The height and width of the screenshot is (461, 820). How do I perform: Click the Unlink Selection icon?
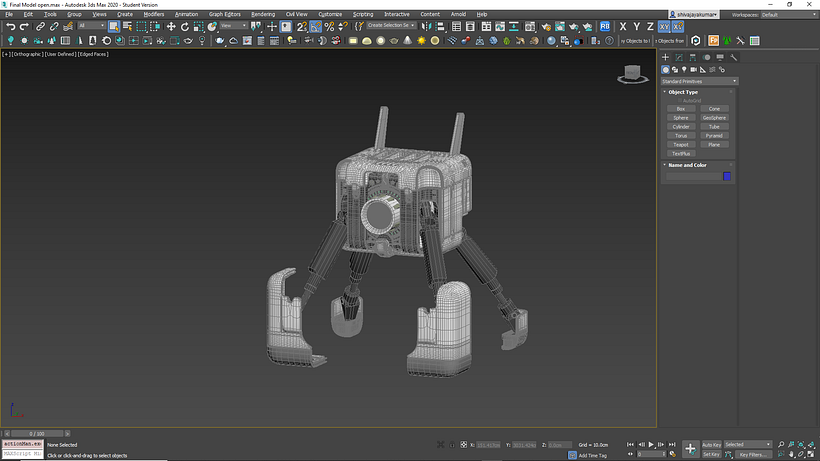54,26
